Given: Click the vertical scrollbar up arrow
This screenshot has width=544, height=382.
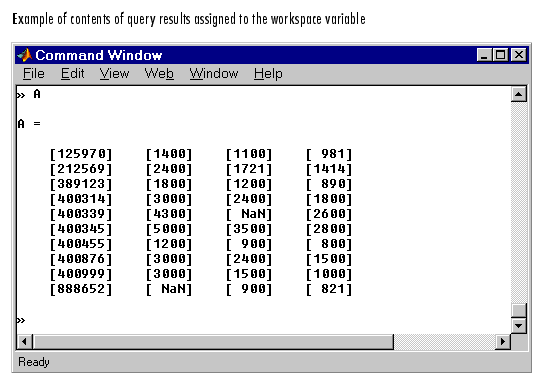Looking at the screenshot, I should [x=519, y=94].
